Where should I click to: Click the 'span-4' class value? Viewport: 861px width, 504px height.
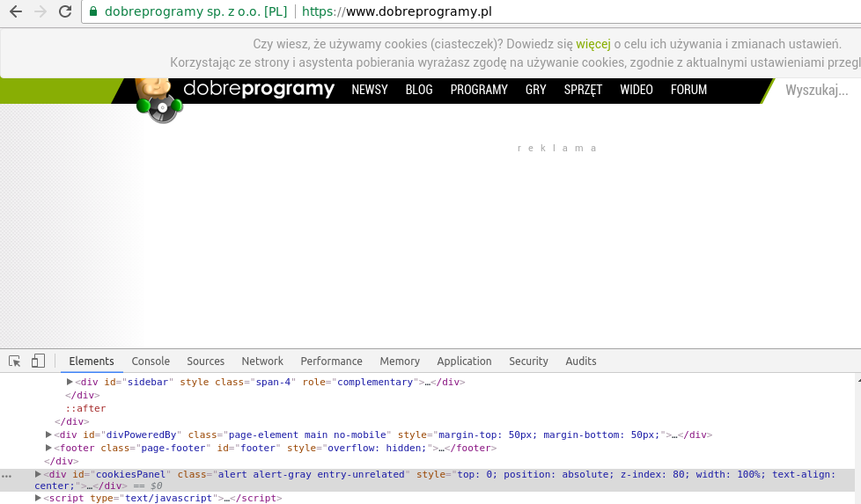pyautogui.click(x=273, y=382)
